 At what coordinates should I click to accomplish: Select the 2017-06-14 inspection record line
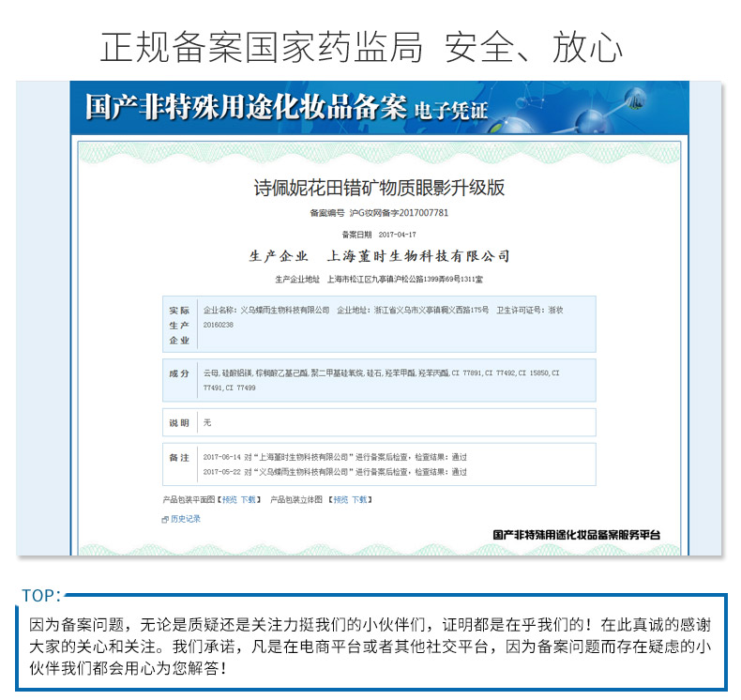[335, 457]
